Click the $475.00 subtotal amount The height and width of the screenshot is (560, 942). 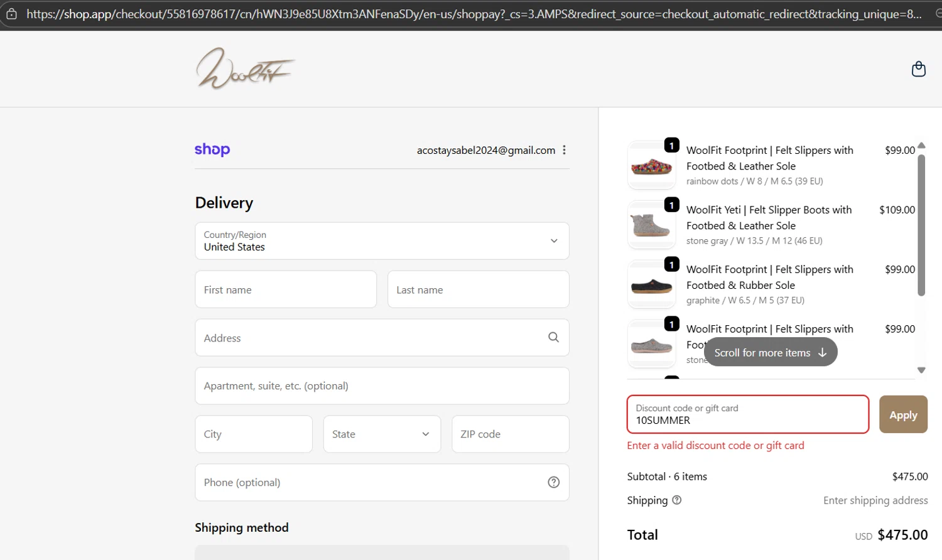(910, 477)
